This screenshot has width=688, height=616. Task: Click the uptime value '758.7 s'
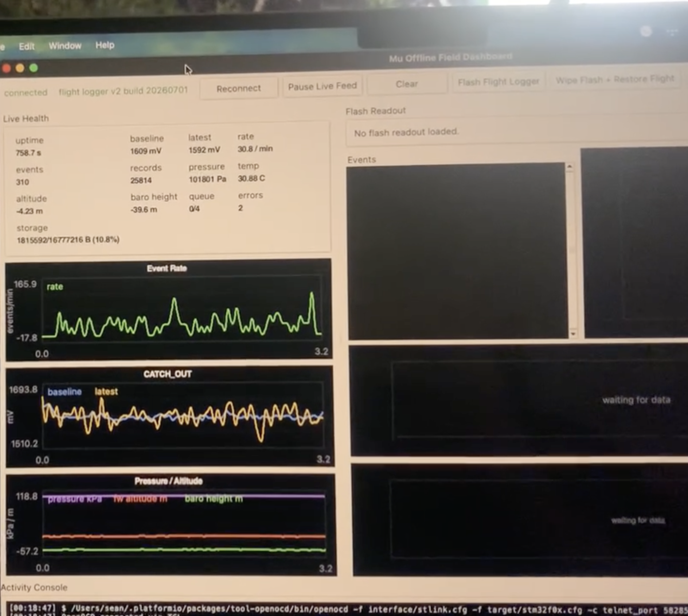pos(28,153)
